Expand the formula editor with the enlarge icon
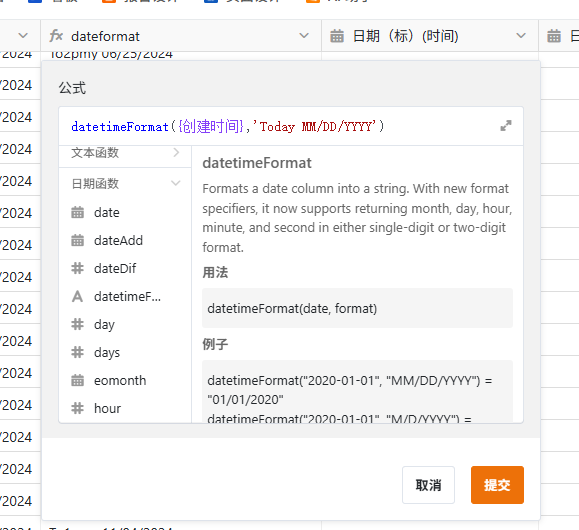 coord(506,126)
